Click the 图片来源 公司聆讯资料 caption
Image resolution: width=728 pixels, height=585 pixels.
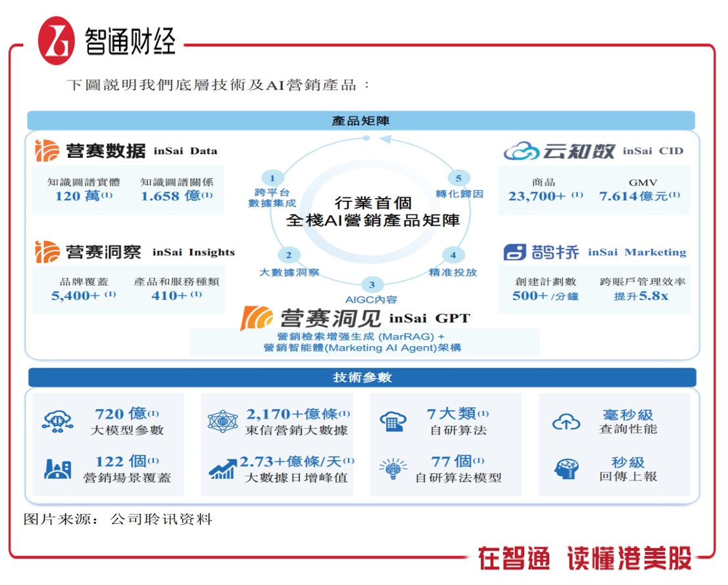118,519
